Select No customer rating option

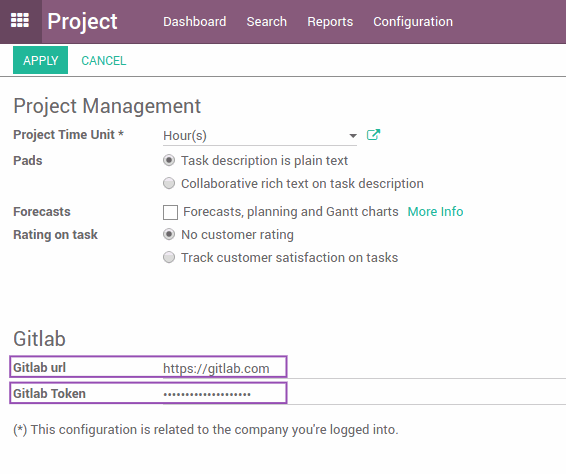click(x=169, y=234)
